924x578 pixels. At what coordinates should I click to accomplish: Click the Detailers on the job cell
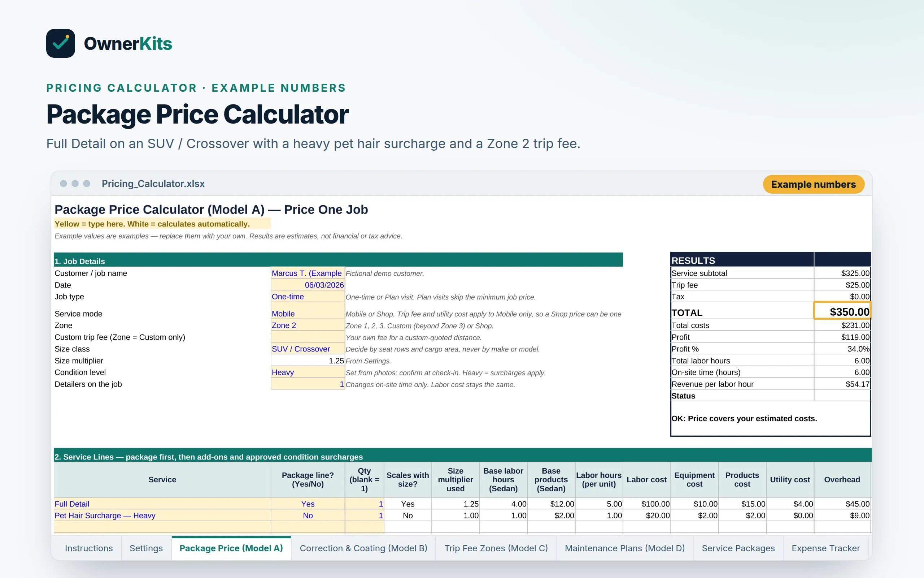pyautogui.click(x=308, y=384)
